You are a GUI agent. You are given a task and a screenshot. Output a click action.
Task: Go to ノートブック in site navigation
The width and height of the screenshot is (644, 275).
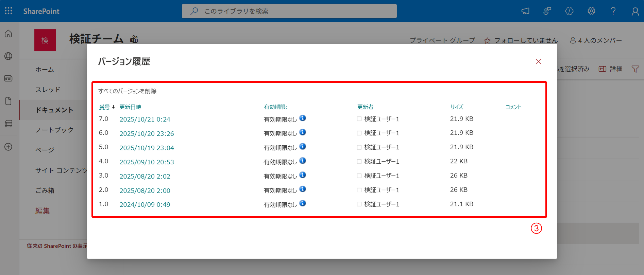click(x=54, y=130)
